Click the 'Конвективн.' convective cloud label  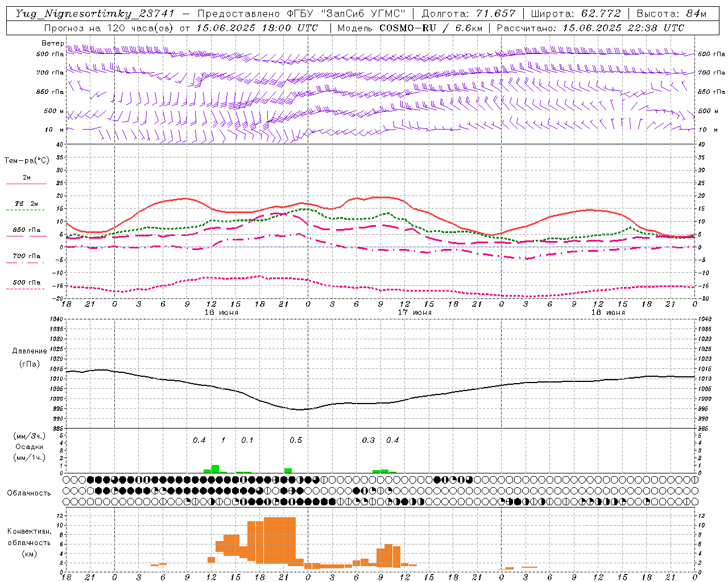point(29,531)
